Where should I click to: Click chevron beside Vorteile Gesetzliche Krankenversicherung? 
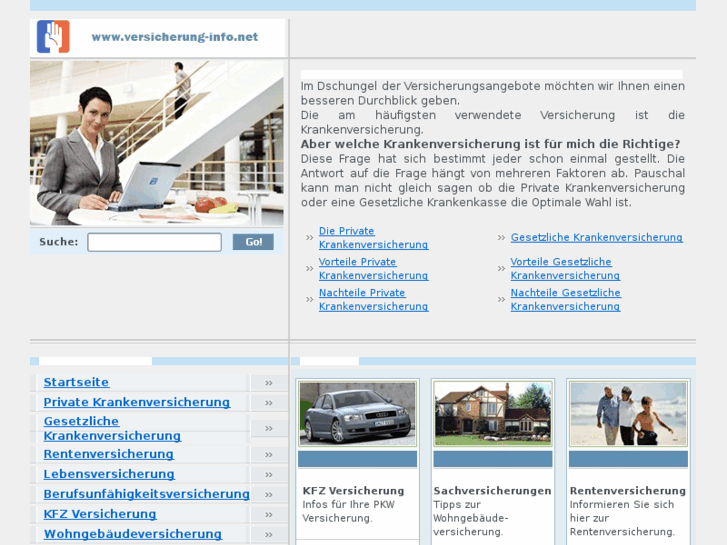pos(501,269)
